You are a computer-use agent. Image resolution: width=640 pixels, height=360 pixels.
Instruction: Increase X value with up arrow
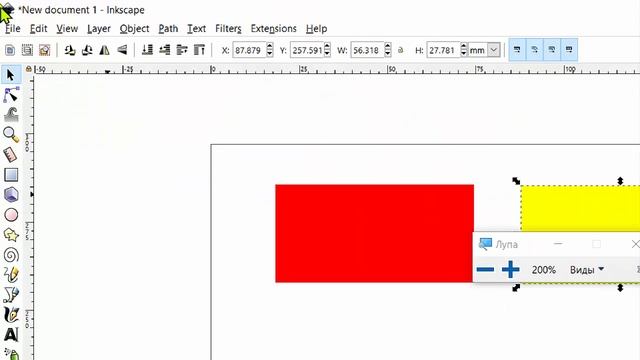click(269, 47)
